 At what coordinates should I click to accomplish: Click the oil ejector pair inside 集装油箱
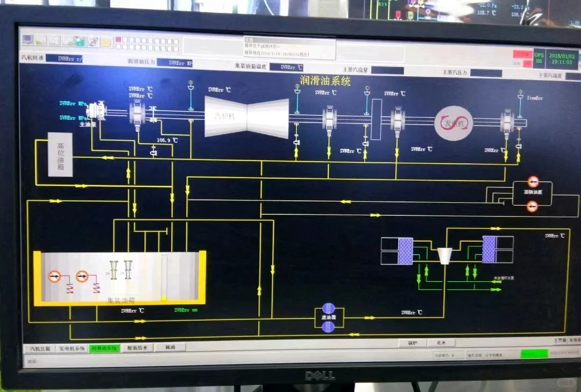point(121,269)
